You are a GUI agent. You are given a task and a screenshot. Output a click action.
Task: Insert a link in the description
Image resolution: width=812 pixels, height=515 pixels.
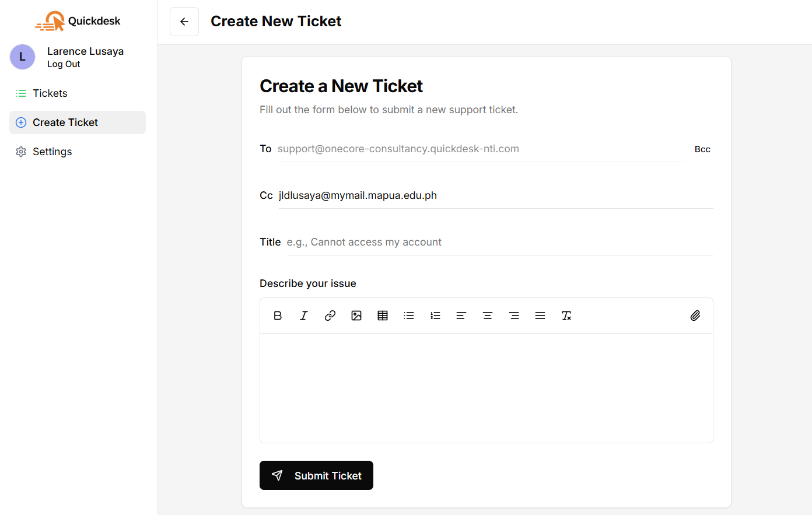point(330,316)
